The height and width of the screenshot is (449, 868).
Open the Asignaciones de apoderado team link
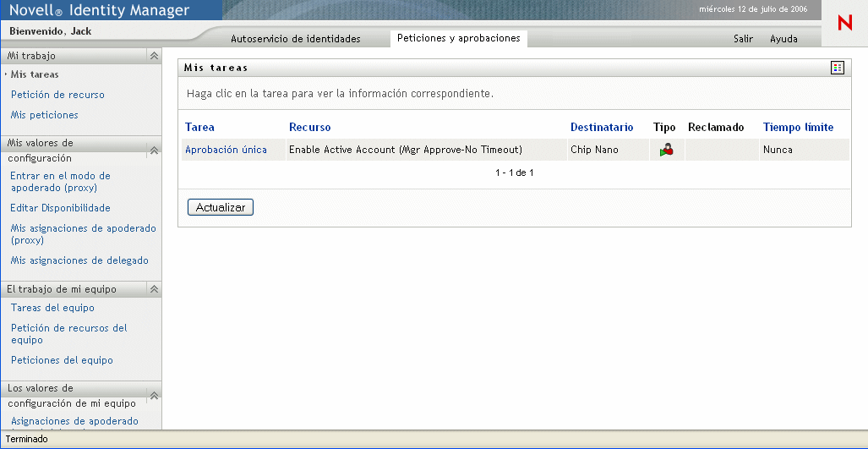tap(74, 421)
